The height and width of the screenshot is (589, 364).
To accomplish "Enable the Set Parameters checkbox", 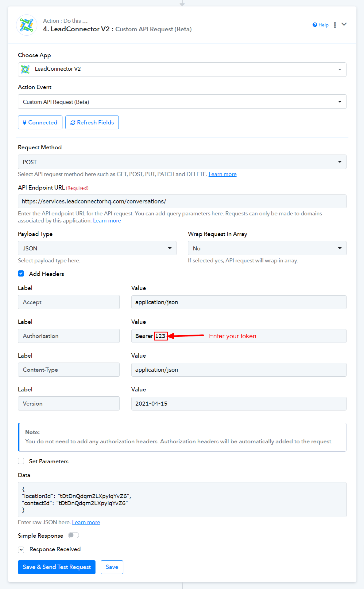I will (21, 461).
